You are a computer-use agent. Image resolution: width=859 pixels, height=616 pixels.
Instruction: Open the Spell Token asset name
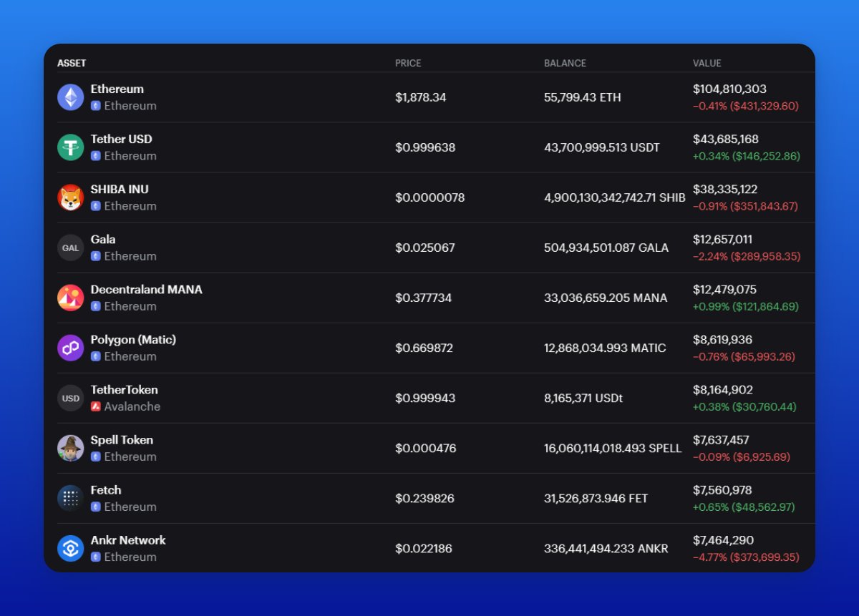(x=122, y=439)
